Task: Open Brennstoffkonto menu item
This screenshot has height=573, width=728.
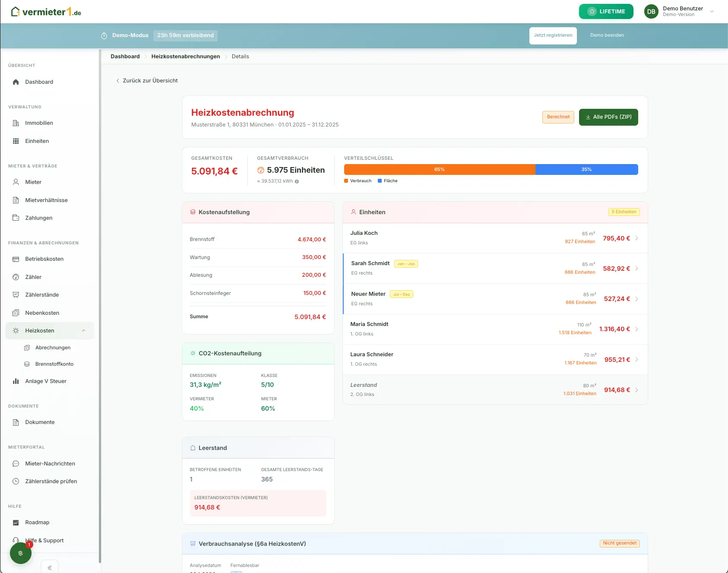Action: pyautogui.click(x=54, y=364)
